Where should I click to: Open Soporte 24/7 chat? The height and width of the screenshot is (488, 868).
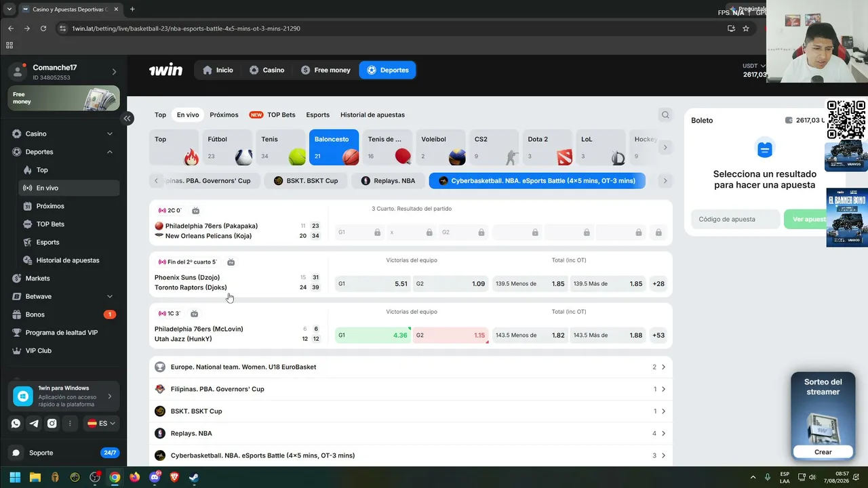64,453
